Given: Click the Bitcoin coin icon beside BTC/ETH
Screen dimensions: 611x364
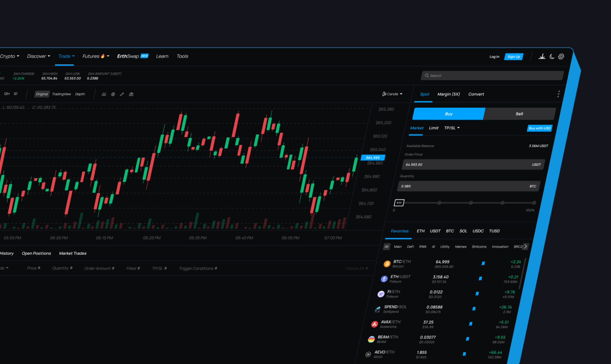Looking at the screenshot, I should (x=387, y=264).
